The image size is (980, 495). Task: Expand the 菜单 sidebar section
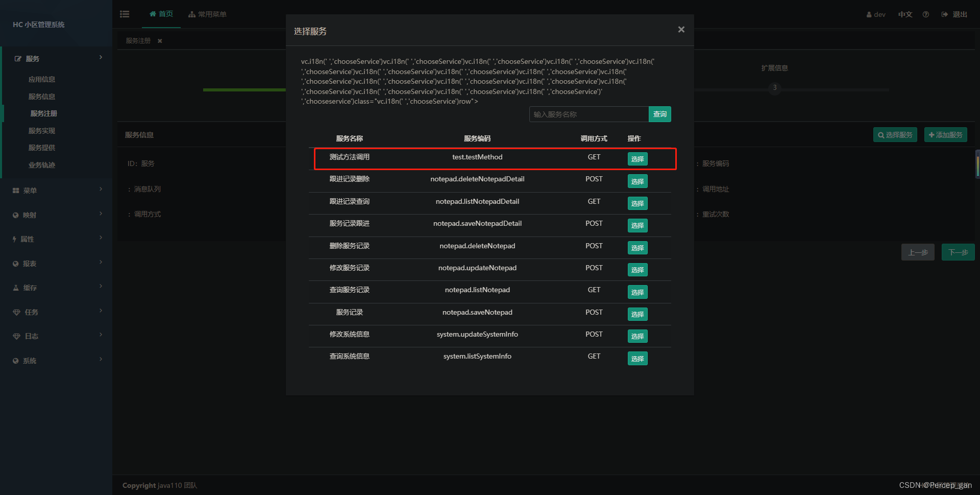56,191
